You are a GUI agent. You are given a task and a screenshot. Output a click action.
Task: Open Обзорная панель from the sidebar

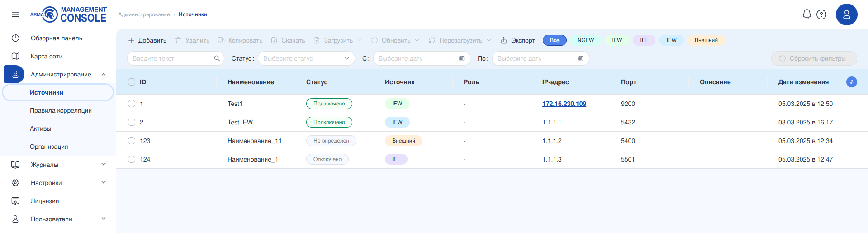(x=56, y=38)
